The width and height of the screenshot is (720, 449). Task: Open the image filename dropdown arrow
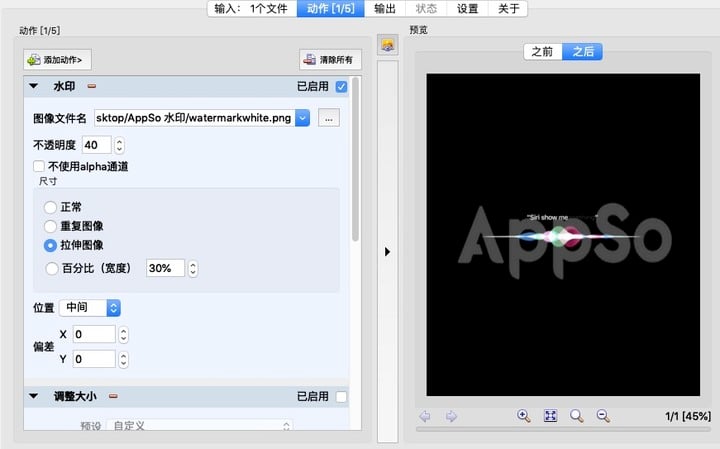[302, 118]
